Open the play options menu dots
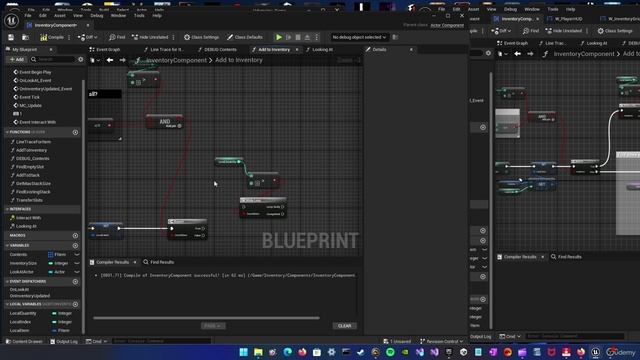 [316, 37]
